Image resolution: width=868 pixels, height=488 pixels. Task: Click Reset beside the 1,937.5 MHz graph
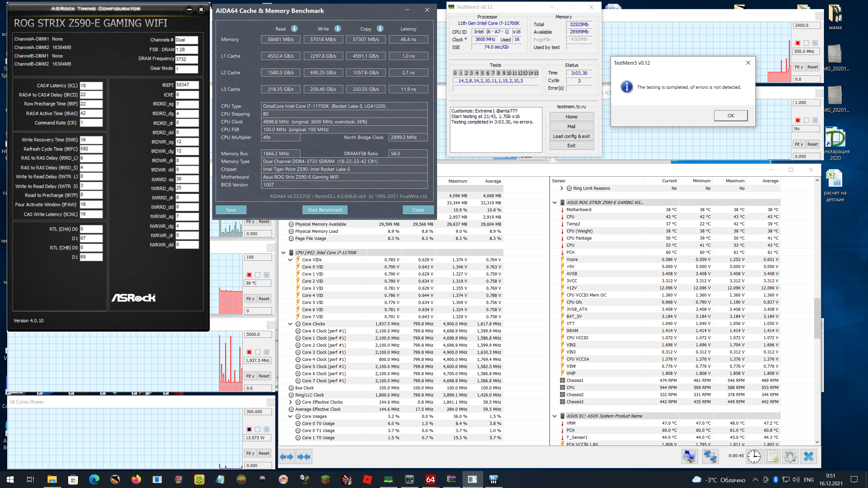tap(264, 376)
